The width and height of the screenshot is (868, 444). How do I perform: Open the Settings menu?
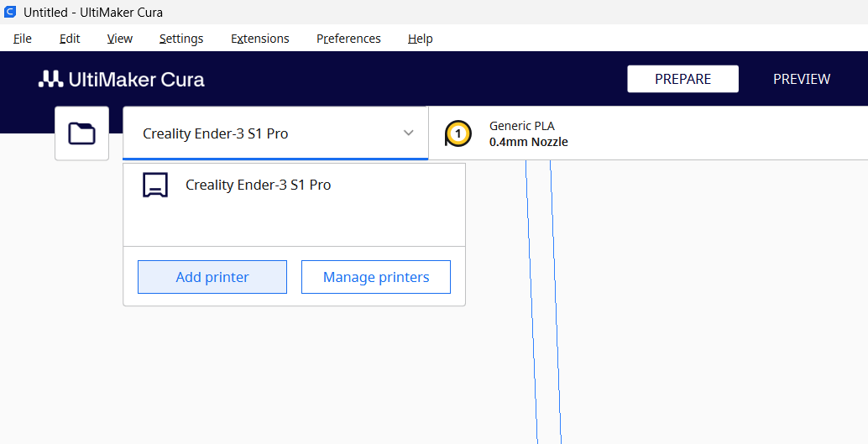click(x=181, y=39)
